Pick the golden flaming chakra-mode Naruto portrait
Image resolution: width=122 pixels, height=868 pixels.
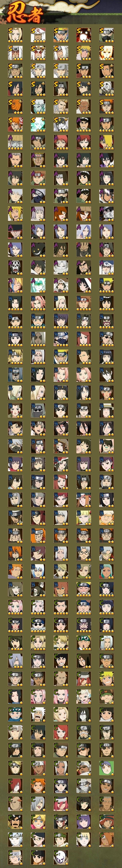click(106, 53)
